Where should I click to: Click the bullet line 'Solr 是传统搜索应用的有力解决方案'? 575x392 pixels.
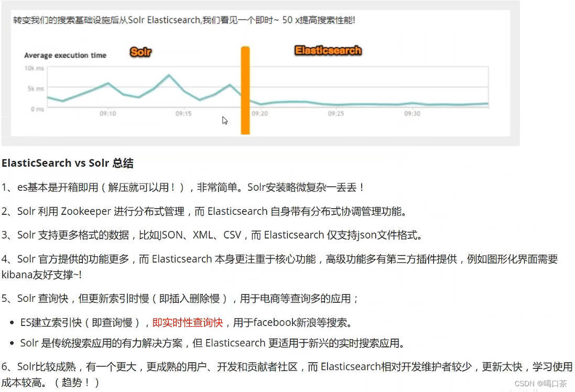pyautogui.click(x=213, y=343)
